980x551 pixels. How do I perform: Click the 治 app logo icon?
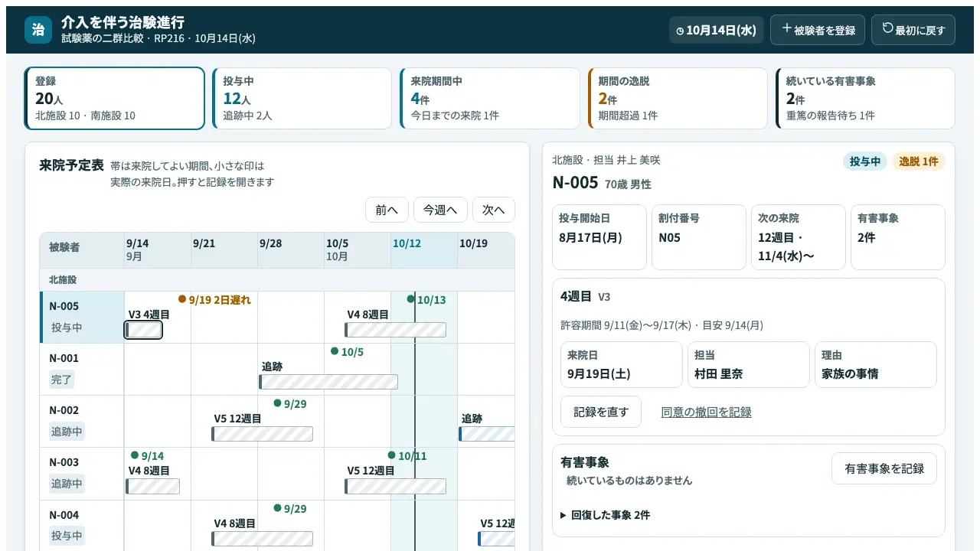(38, 30)
